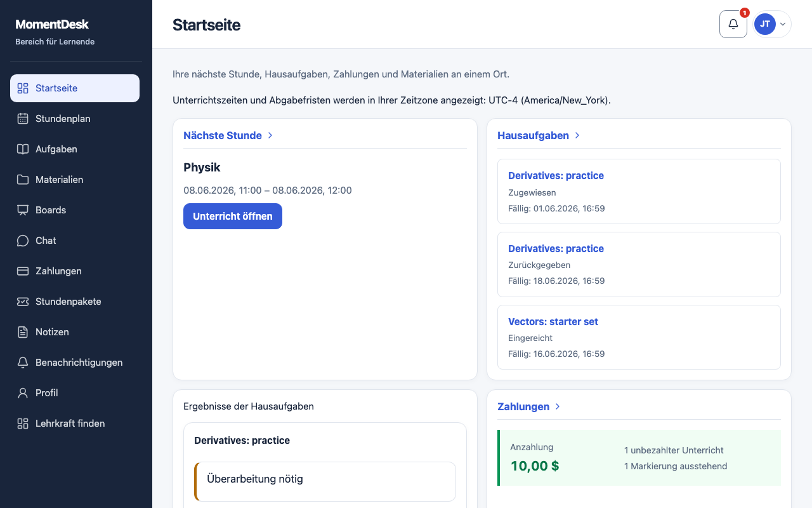Open the notifications bell in the header

coord(733,24)
